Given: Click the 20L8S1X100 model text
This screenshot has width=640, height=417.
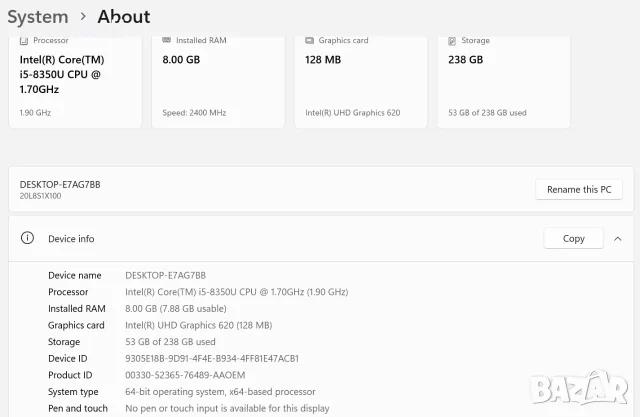Looking at the screenshot, I should coord(40,196).
